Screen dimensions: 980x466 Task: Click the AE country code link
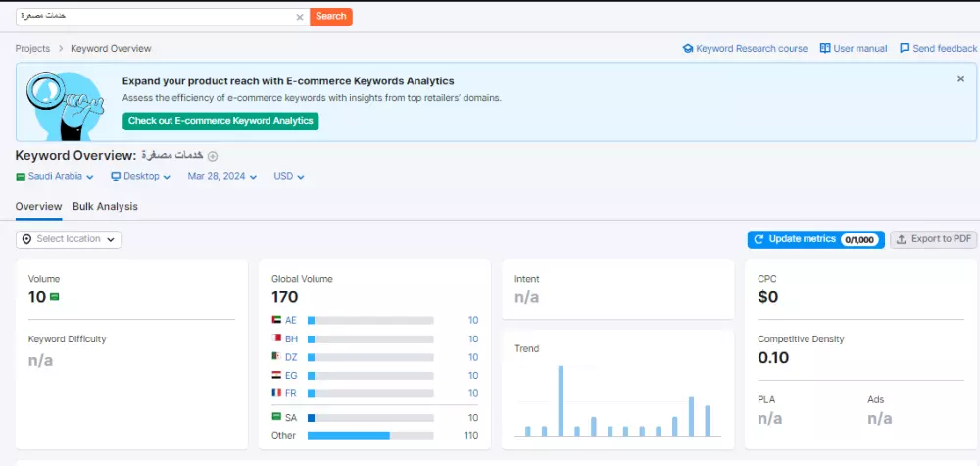point(291,320)
